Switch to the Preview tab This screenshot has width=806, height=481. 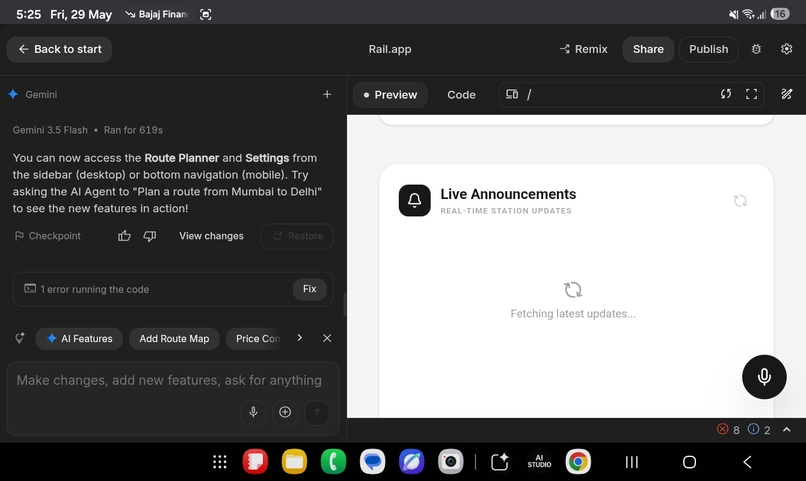click(x=390, y=95)
